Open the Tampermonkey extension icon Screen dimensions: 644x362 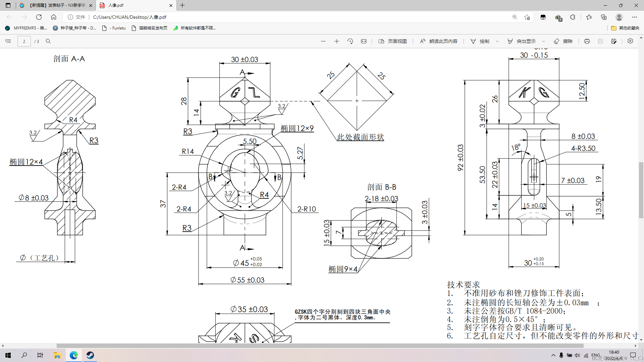click(x=543, y=17)
